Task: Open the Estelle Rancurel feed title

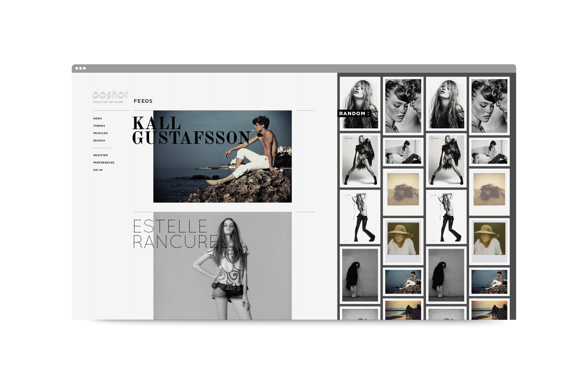Action: [180, 234]
